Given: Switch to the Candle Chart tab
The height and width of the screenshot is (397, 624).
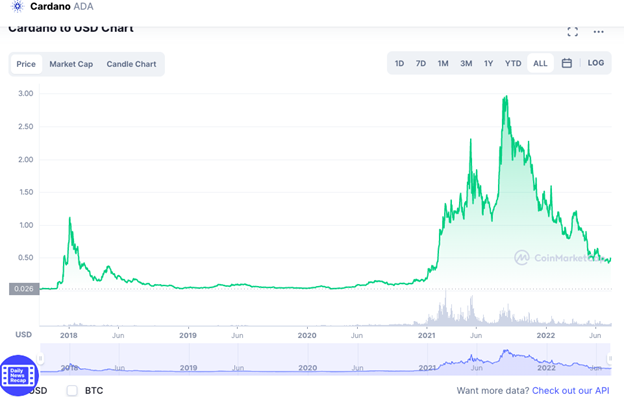Looking at the screenshot, I should point(131,64).
